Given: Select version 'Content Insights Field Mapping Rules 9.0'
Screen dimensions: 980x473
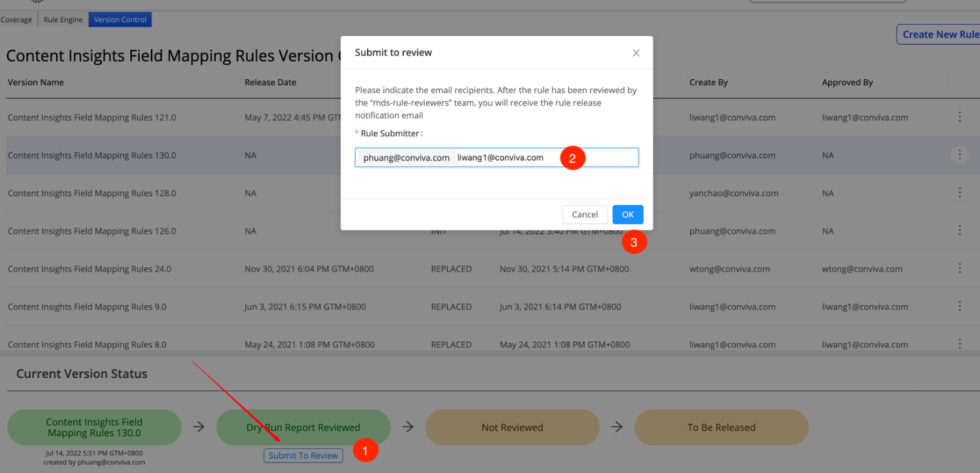Looking at the screenshot, I should 87,307.
